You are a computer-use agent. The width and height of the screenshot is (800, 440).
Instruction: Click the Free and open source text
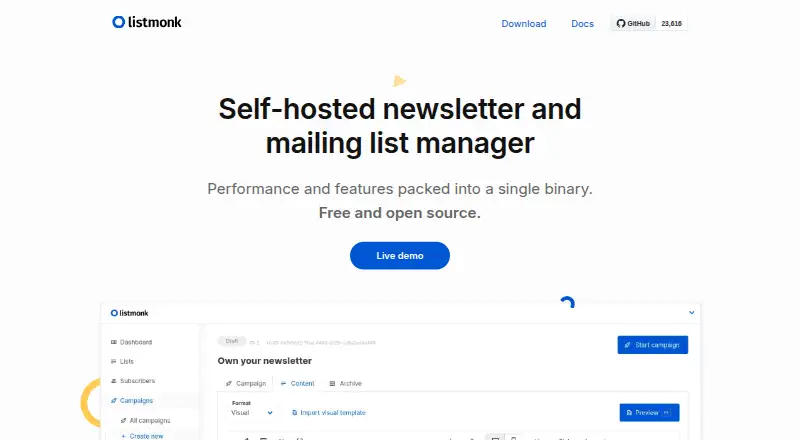click(399, 213)
